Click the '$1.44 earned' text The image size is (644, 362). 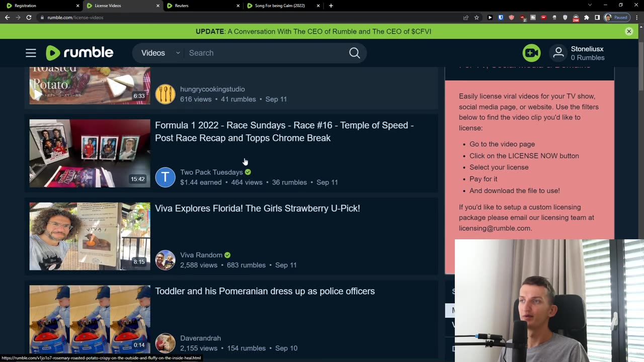[201, 182]
